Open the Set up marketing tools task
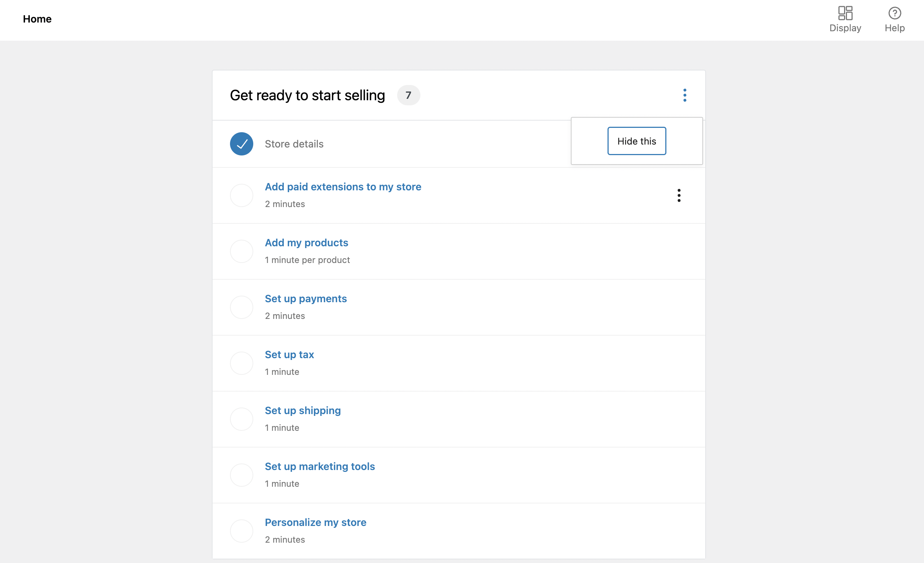The width and height of the screenshot is (924, 563). [x=319, y=466]
